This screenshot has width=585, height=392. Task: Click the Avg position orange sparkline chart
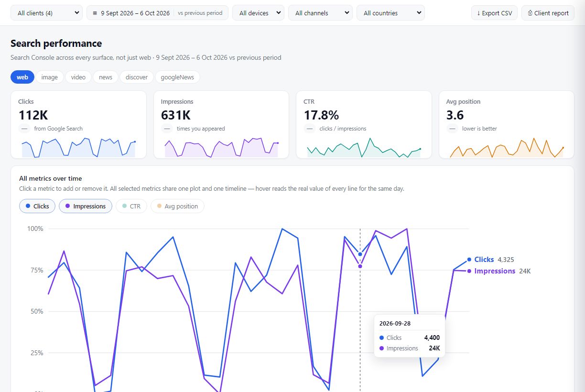click(x=507, y=148)
